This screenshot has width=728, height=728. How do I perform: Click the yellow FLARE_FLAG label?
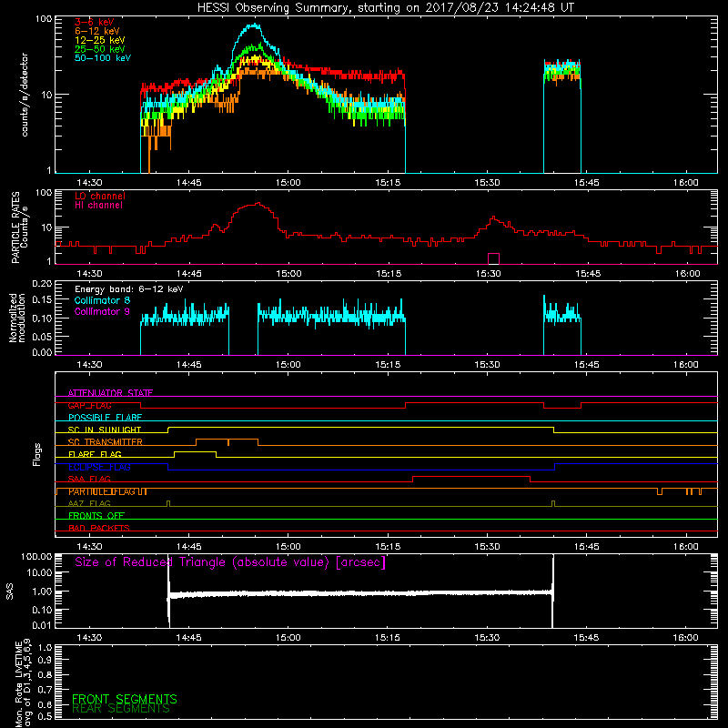(95, 454)
